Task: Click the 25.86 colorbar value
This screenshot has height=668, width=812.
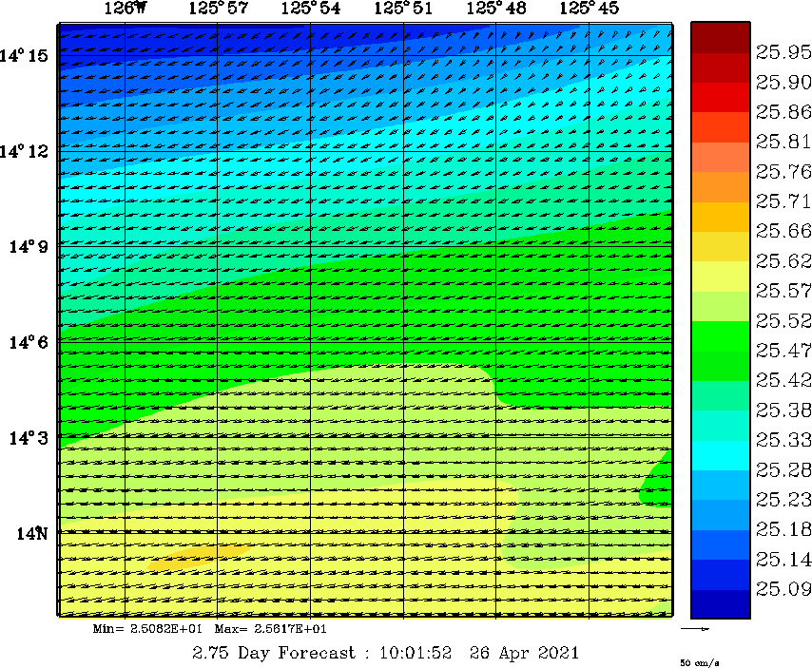Action: tap(783, 111)
